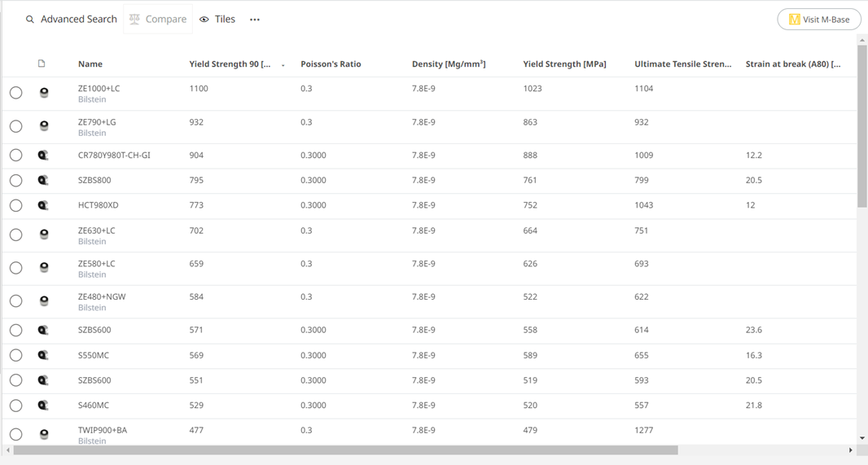Image resolution: width=868 pixels, height=465 pixels.
Task: Click the eye icon for Tiles view
Action: pyautogui.click(x=204, y=20)
